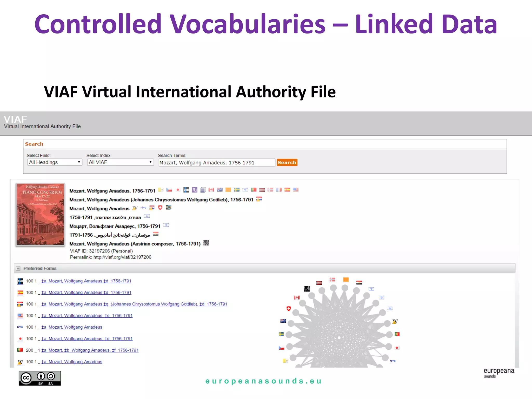Click the Catalan striped flag in the cluster diagram
This screenshot has width=532, height=399.
(346, 280)
